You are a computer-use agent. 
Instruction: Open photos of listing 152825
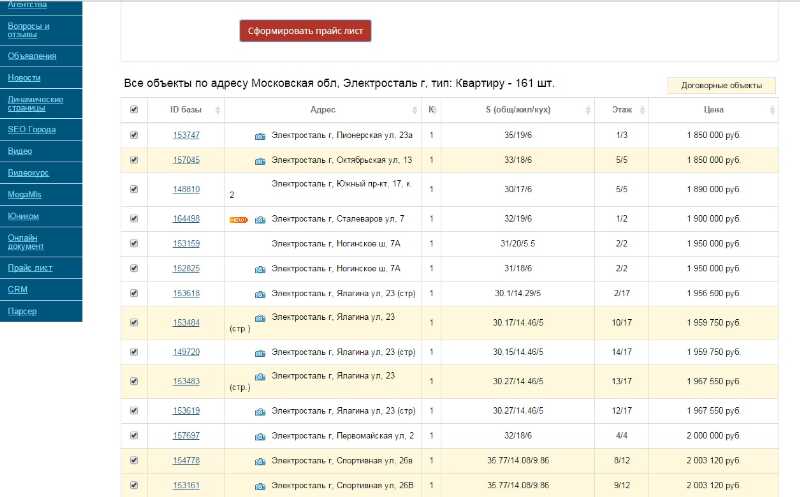pos(260,269)
